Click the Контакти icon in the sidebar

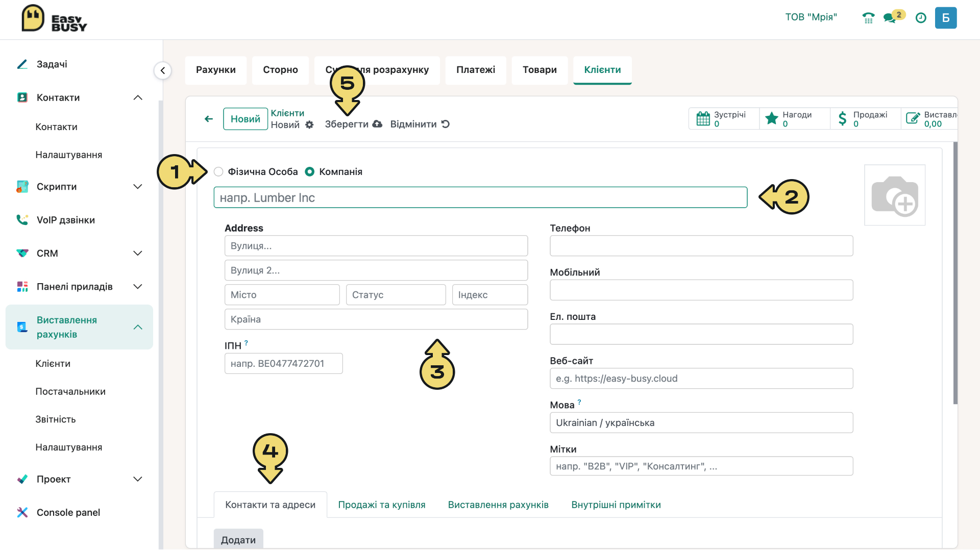coord(22,97)
